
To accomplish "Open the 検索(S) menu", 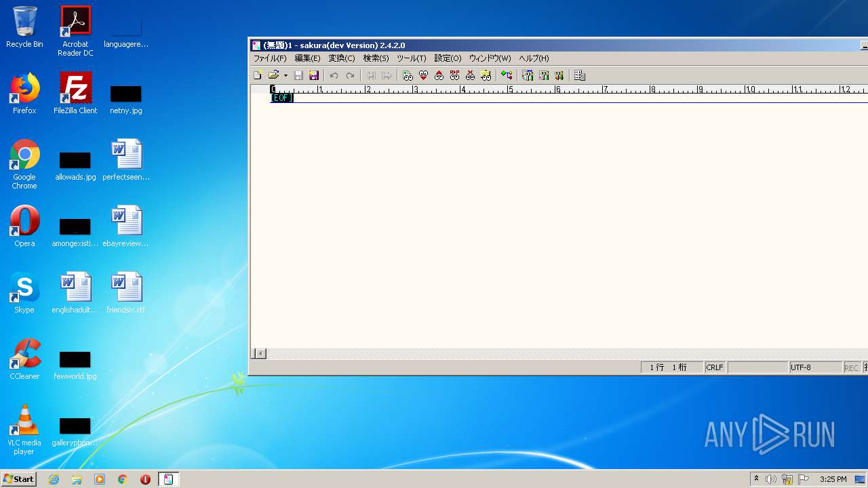I will coord(376,58).
